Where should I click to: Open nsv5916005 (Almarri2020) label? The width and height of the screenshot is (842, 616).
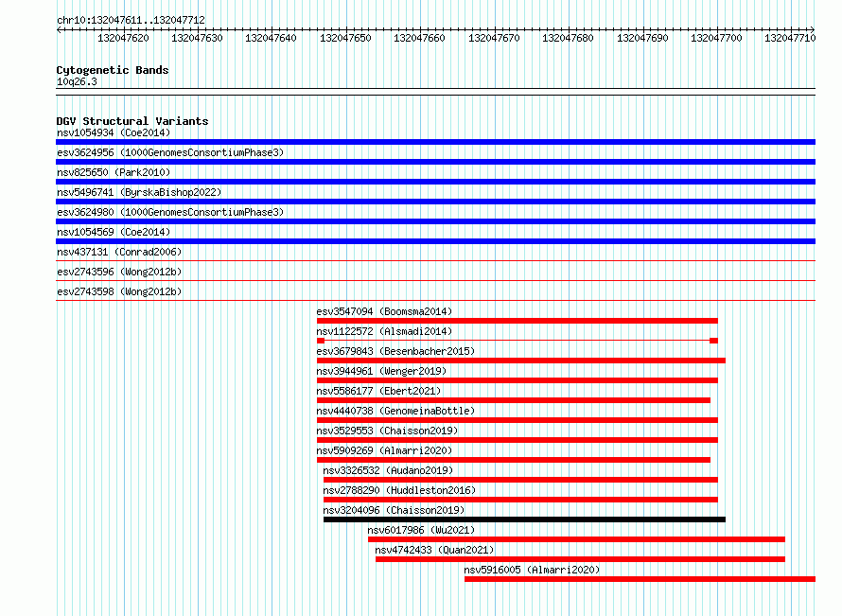532,570
